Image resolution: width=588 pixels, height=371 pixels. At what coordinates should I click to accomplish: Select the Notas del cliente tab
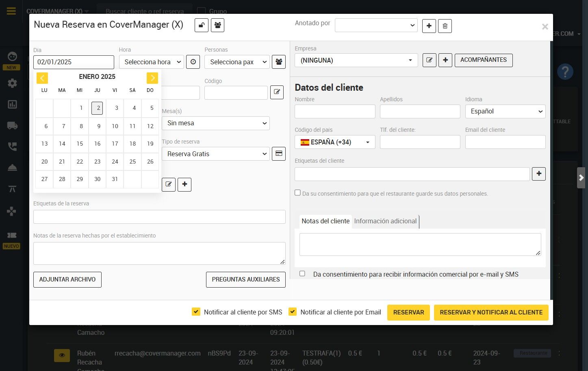click(x=325, y=221)
